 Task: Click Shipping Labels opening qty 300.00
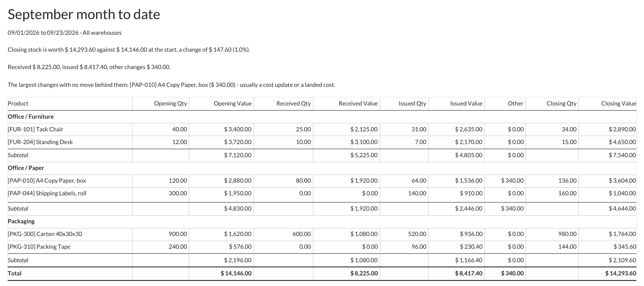click(x=178, y=193)
